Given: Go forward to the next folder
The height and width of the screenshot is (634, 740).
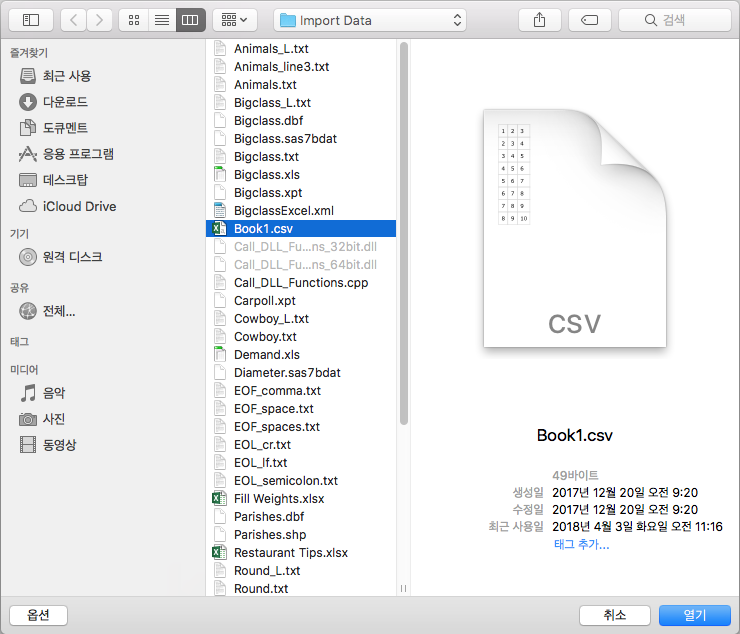Looking at the screenshot, I should [x=99, y=20].
